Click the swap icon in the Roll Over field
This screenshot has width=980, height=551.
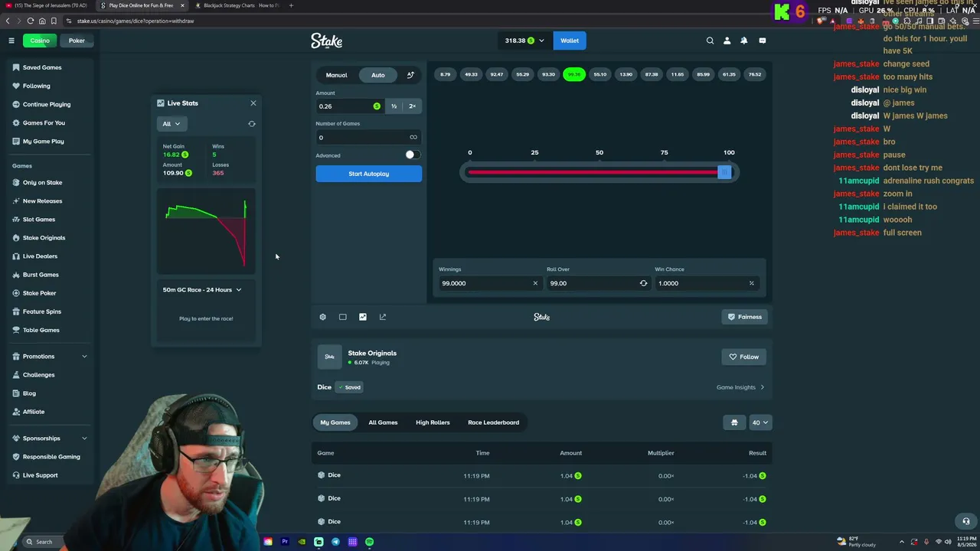pos(643,283)
